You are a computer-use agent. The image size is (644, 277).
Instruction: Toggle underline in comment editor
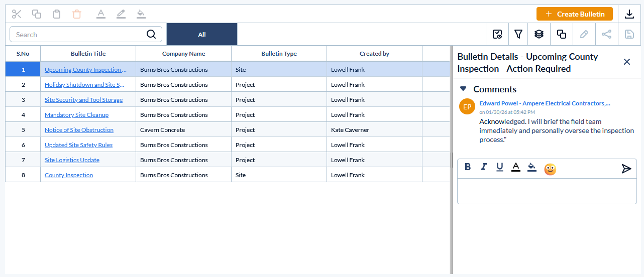point(500,167)
